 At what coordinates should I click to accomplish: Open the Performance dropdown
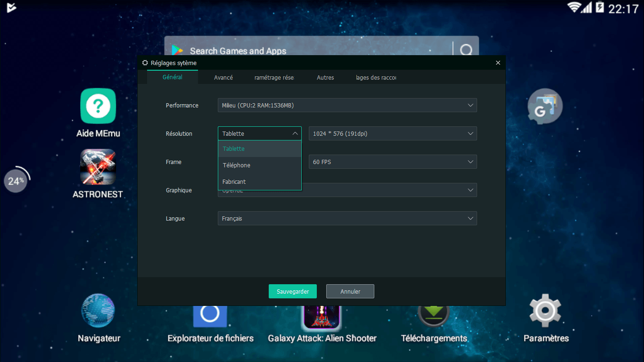(x=347, y=105)
